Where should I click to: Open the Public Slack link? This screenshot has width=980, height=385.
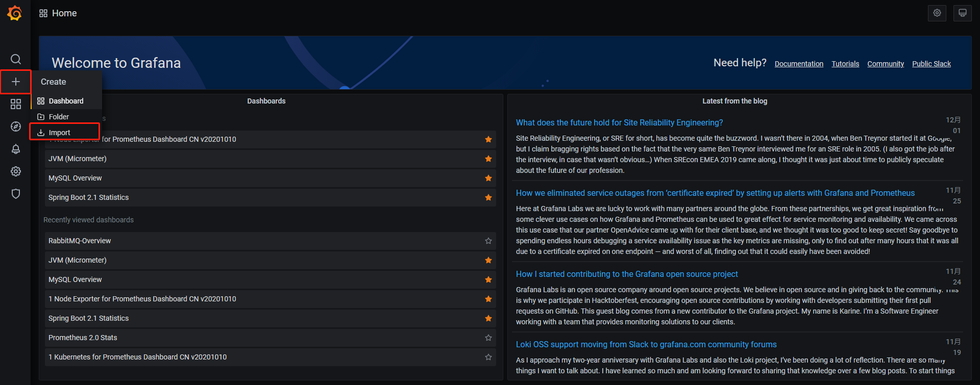click(x=931, y=64)
